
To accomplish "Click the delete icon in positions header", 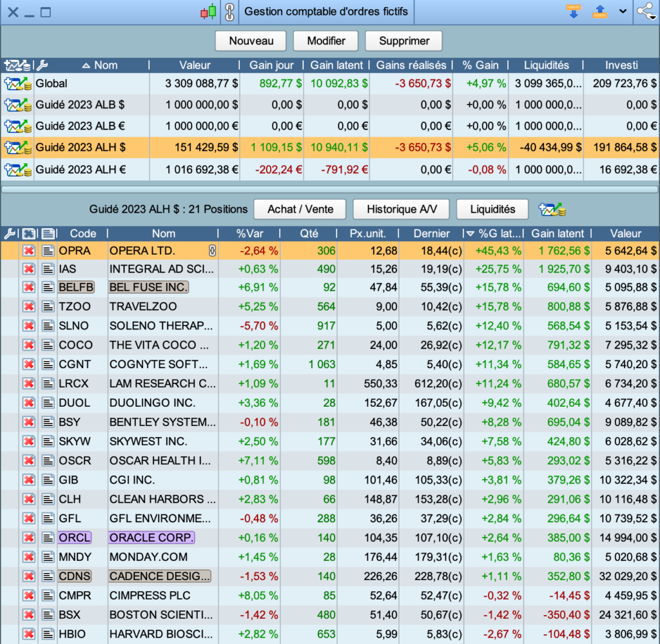I will [28, 233].
